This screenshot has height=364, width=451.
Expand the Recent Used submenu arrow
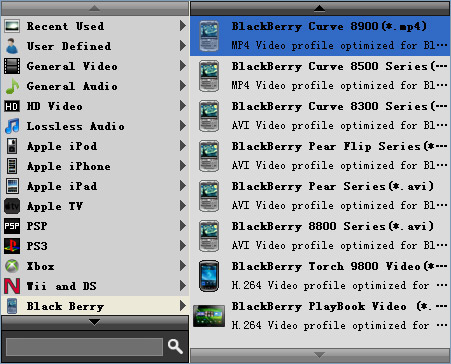tap(182, 26)
